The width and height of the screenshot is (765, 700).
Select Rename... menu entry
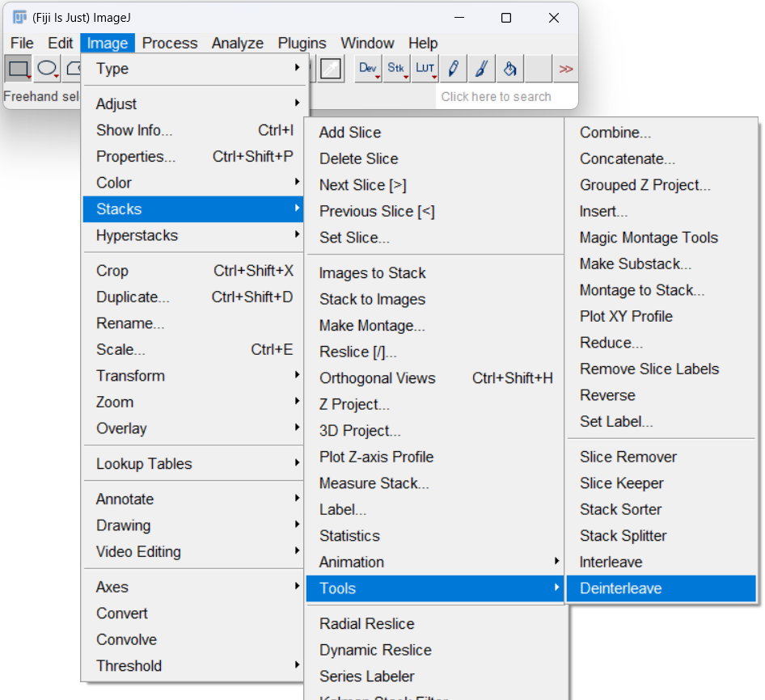(x=194, y=323)
